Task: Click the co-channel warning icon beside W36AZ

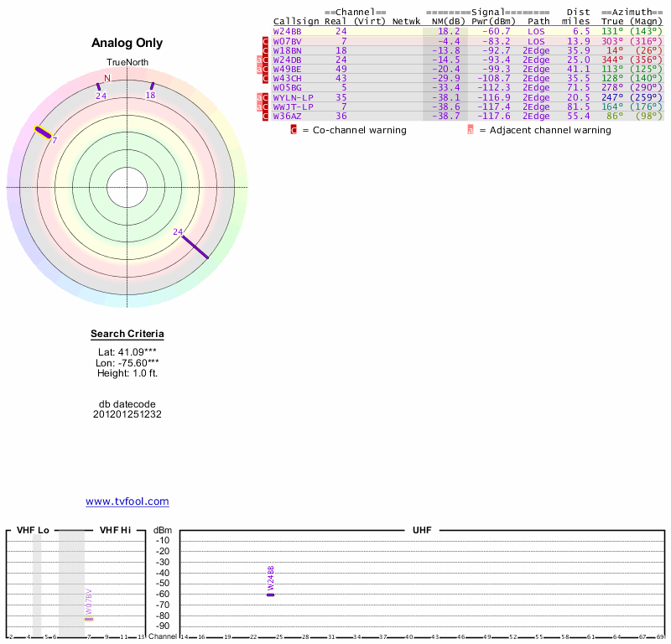Action: point(266,116)
